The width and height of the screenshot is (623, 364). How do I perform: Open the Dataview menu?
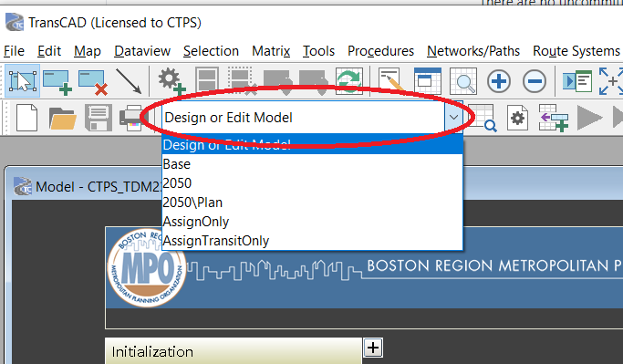[x=142, y=51]
